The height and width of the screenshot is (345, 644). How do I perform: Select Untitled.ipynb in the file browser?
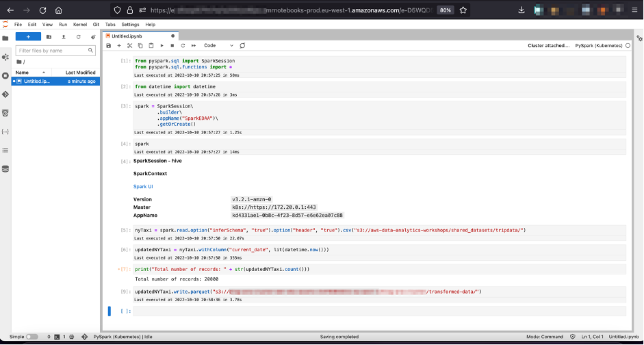[x=37, y=81]
